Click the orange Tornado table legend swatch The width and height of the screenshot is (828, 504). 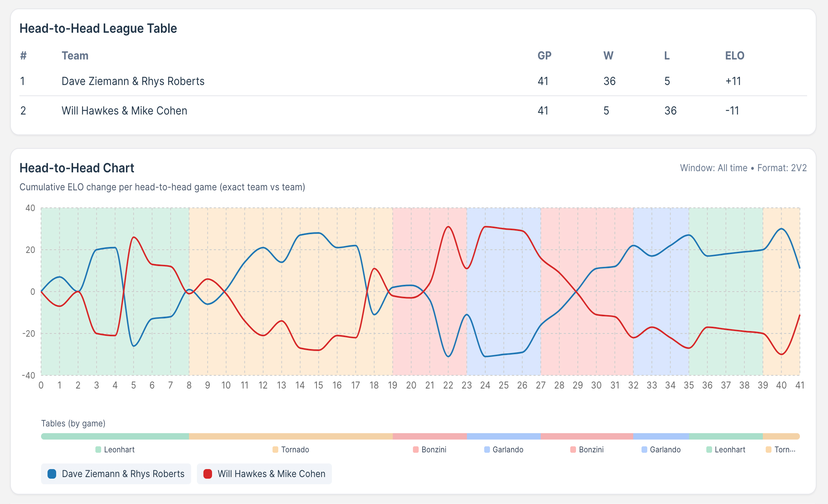click(275, 450)
